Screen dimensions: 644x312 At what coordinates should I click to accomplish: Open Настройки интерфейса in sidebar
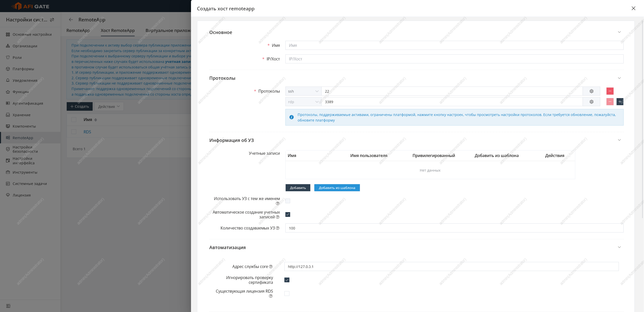[x=30, y=161]
